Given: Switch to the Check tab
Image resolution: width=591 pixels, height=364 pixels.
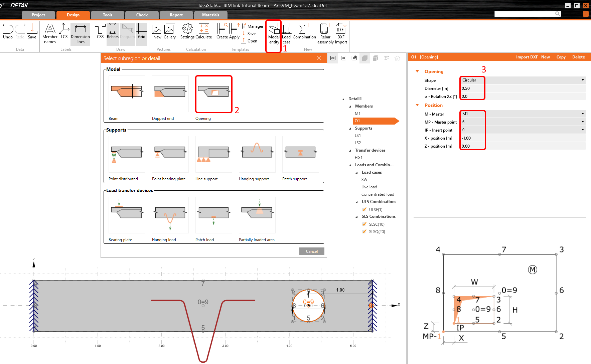Looking at the screenshot, I should (x=142, y=15).
